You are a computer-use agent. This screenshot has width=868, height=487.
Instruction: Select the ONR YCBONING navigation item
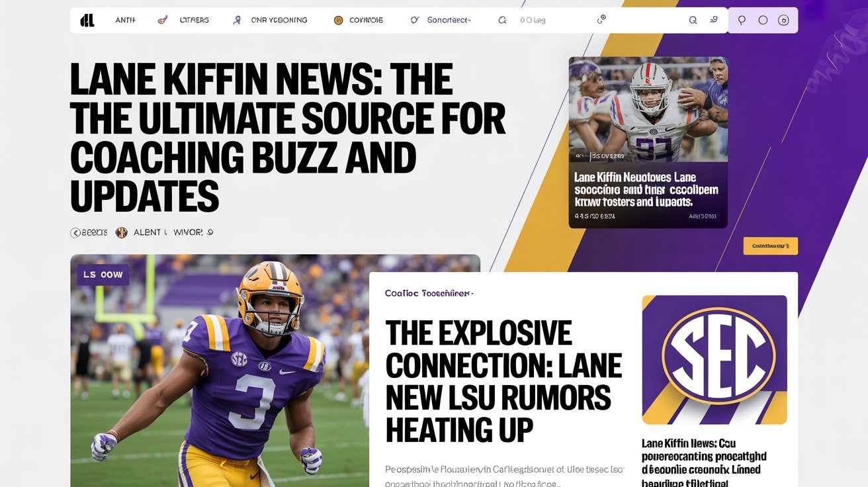pos(279,21)
